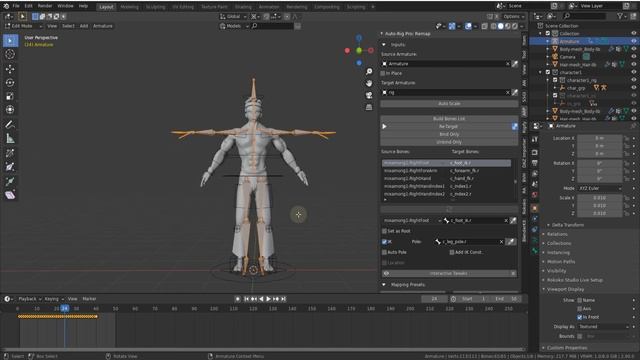The height and width of the screenshot is (360, 640).
Task: Open the Playback menu in timeline
Action: click(30, 299)
